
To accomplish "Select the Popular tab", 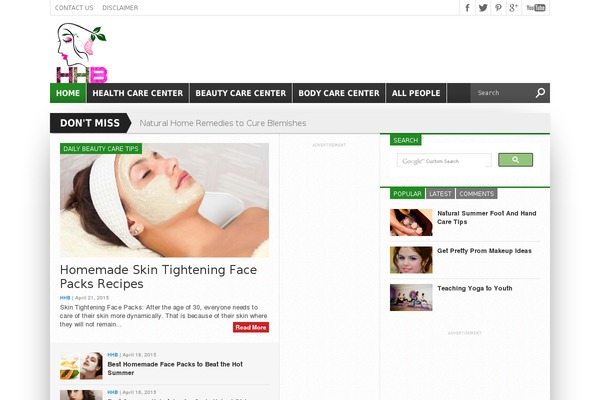I will pos(407,194).
